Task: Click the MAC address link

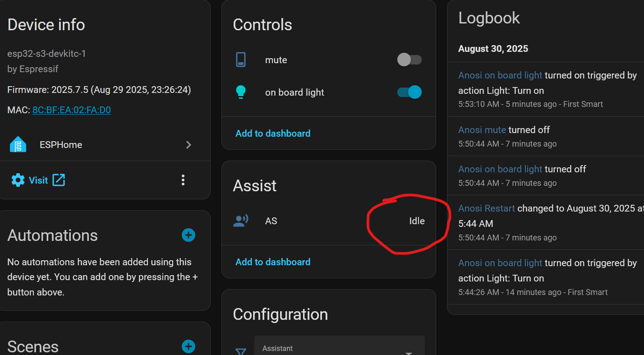Action: pos(72,110)
